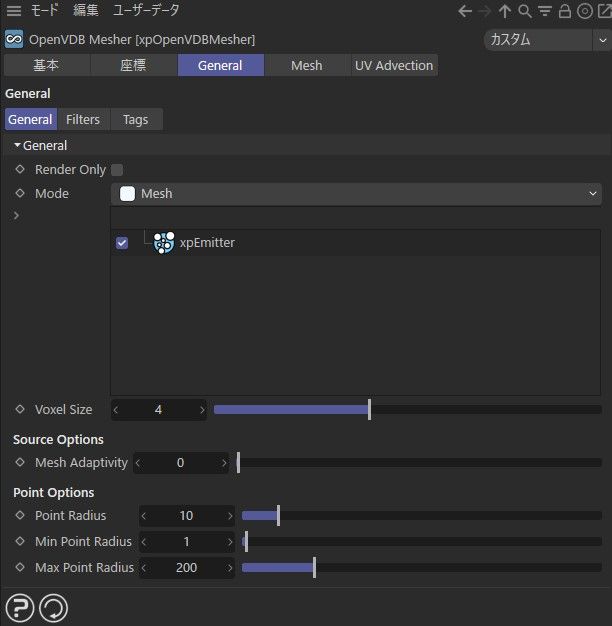Click the Voxel Size slider

407,410
